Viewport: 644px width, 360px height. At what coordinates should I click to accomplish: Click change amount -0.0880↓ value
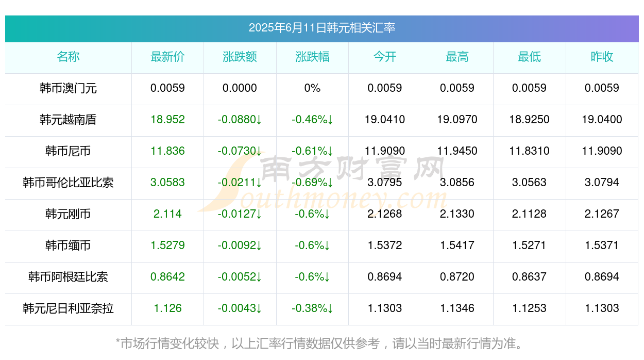(240, 120)
